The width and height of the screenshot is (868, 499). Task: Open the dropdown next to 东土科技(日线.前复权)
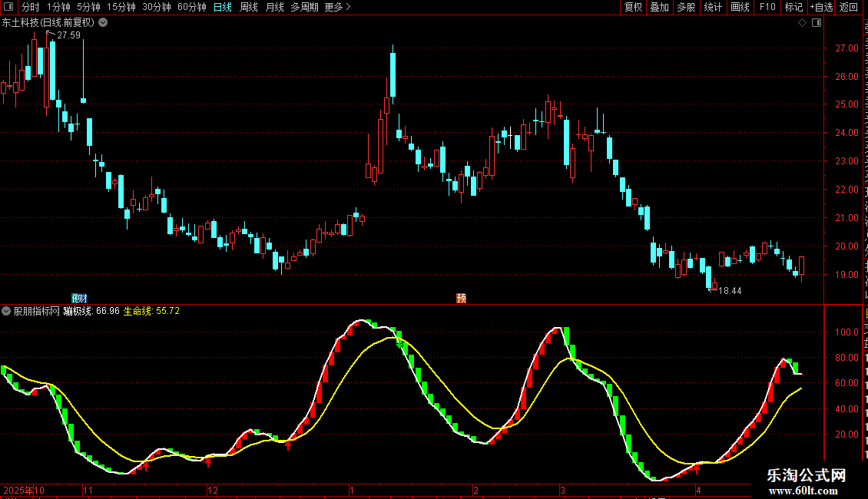point(103,23)
